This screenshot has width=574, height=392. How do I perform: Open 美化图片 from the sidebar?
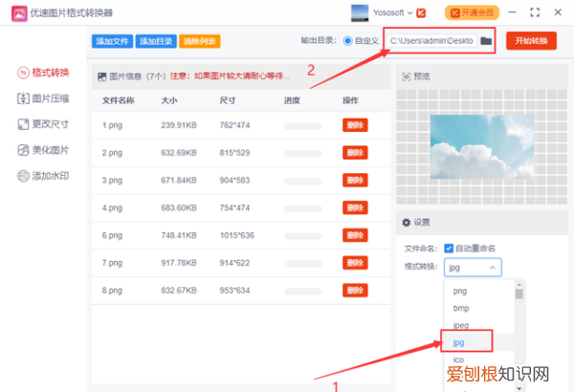pyautogui.click(x=44, y=150)
